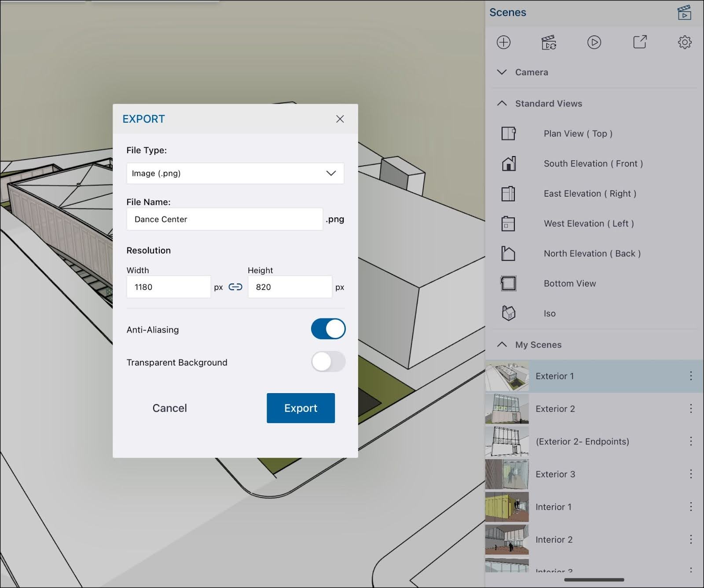Play the scenes animation

(x=594, y=42)
